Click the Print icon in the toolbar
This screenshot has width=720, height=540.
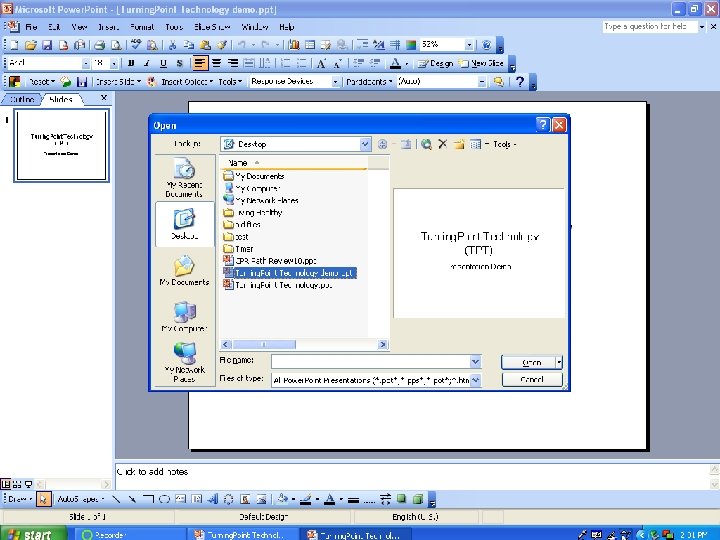point(100,45)
